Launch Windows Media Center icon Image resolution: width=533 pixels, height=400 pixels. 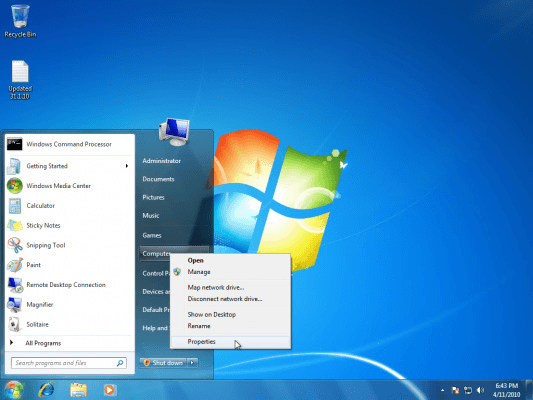point(15,186)
